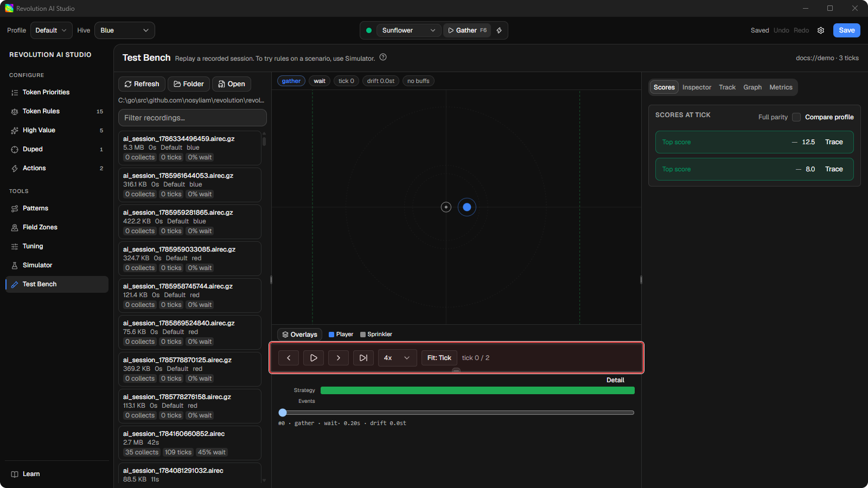The image size is (868, 488).
Task: Toggle the wait filter chip
Action: point(320,81)
